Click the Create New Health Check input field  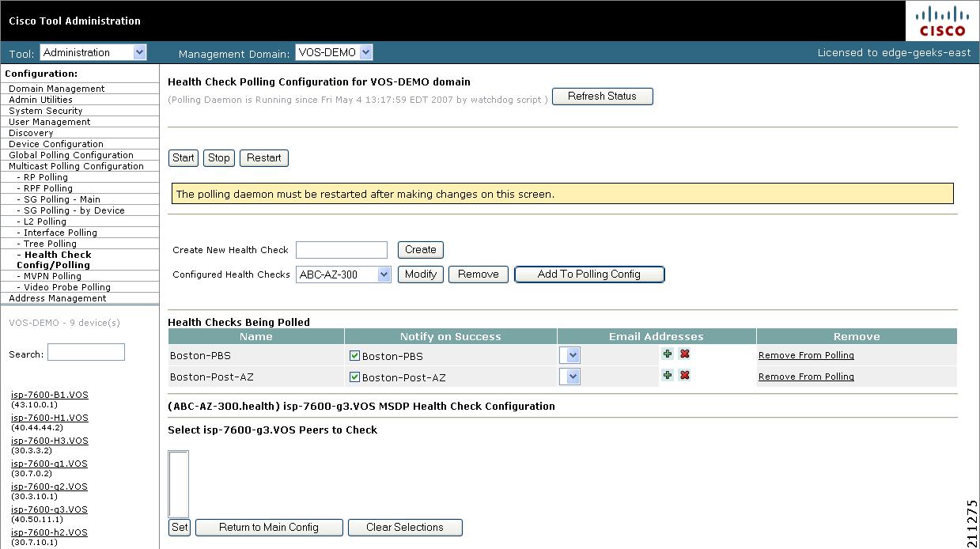coord(341,249)
